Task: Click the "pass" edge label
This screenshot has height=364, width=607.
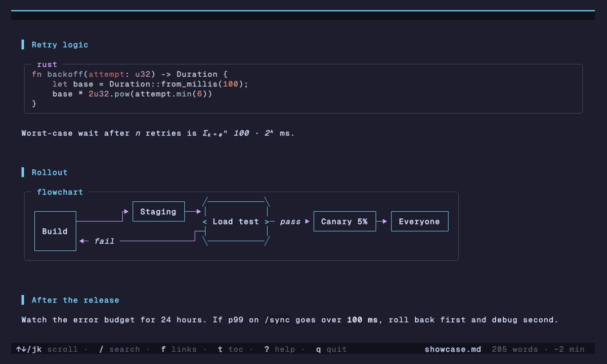Action: (290, 221)
